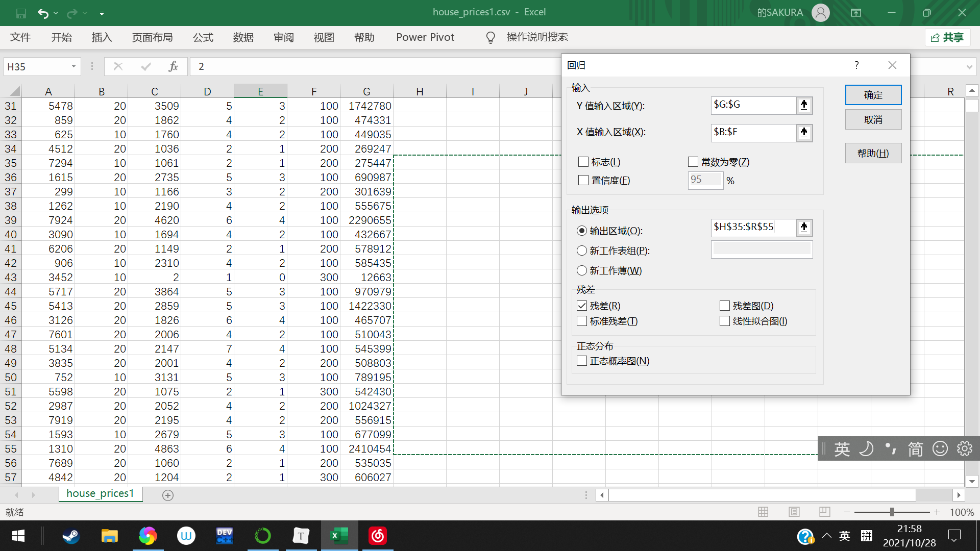980x551 pixels.
Task: Collapse the X input range selector
Action: coord(804,133)
